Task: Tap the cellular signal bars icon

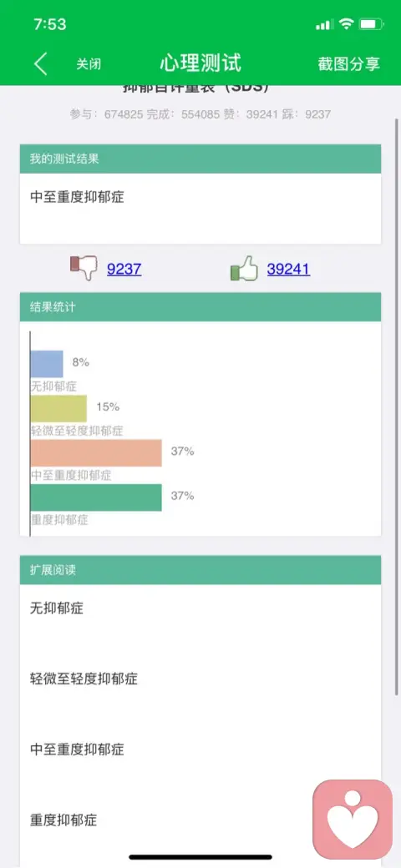Action: [325, 24]
